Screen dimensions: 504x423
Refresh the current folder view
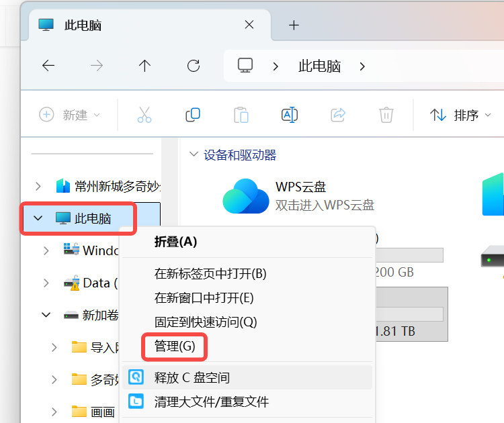[194, 65]
